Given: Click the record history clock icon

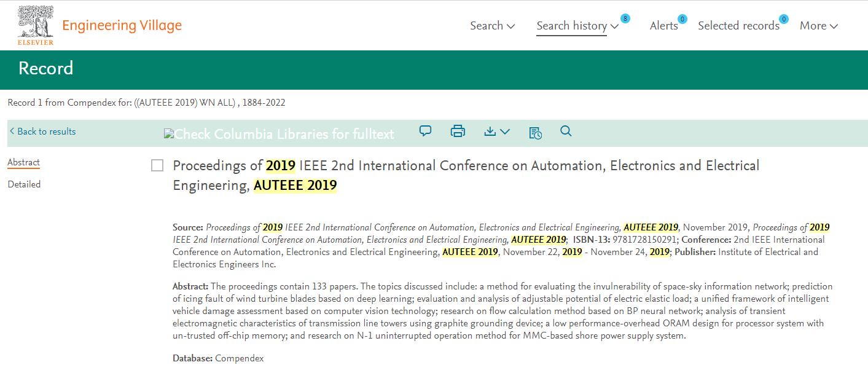Looking at the screenshot, I should pos(535,132).
